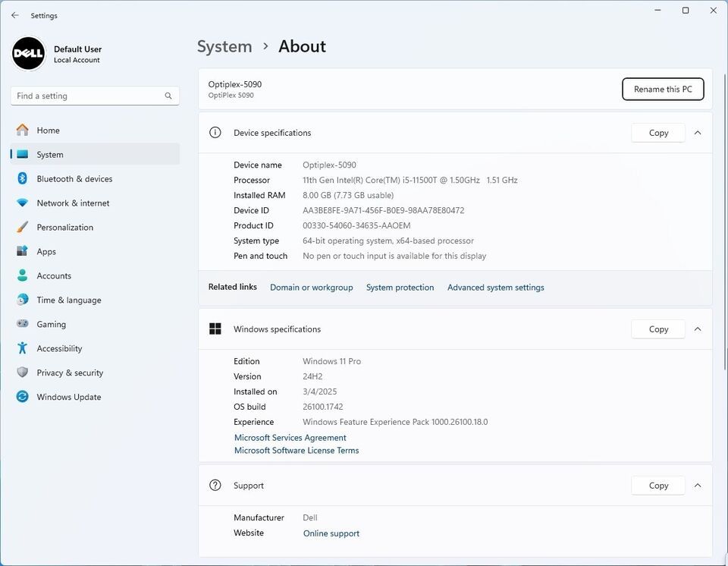The height and width of the screenshot is (566, 728).
Task: Open the Accounts settings page
Action: (x=95, y=275)
